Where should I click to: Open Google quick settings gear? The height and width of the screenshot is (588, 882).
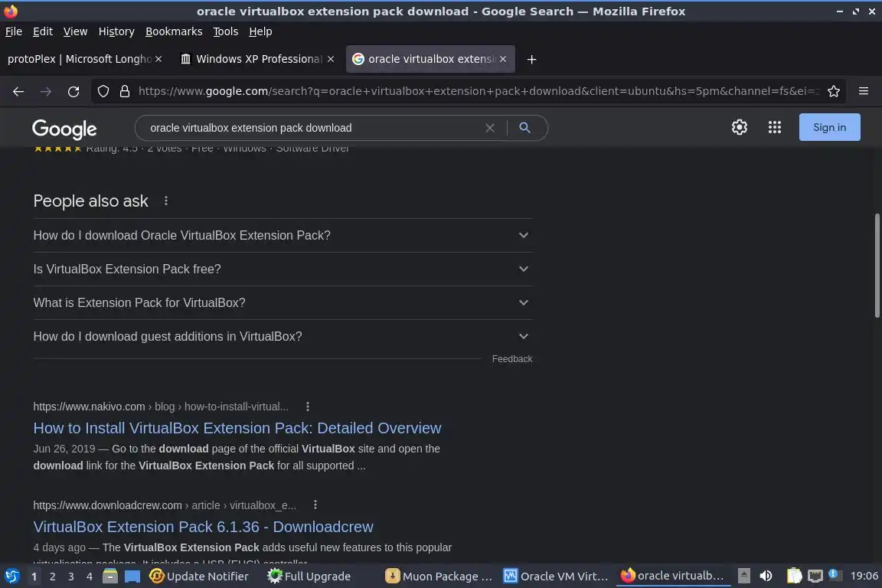[739, 127]
